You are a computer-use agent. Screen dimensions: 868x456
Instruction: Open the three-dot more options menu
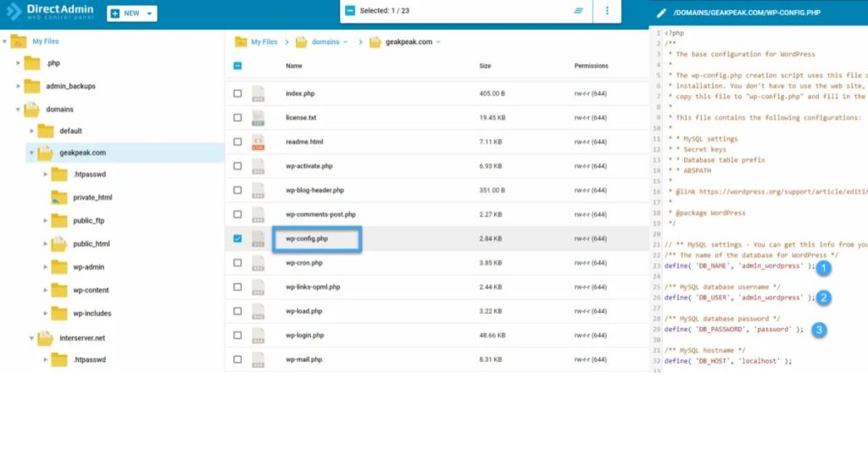[x=607, y=10]
